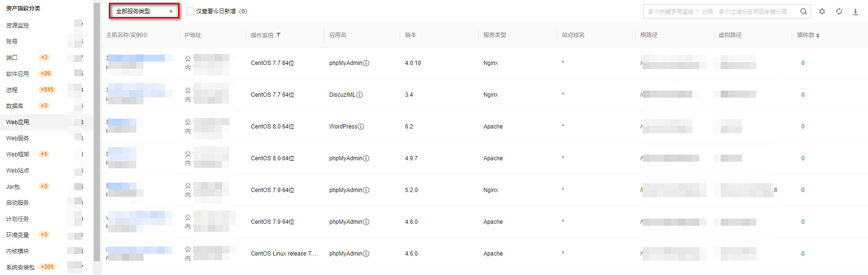
Task: Select Web应用 category
Action: [18, 122]
